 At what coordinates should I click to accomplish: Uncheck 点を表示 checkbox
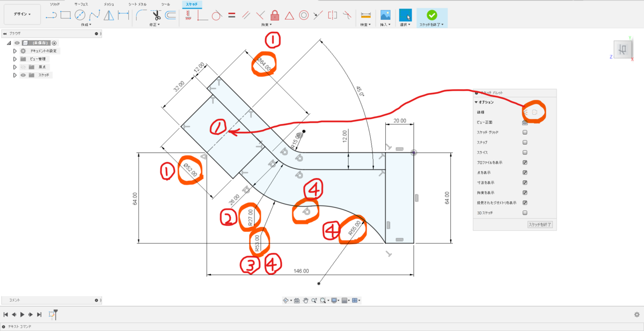click(525, 172)
